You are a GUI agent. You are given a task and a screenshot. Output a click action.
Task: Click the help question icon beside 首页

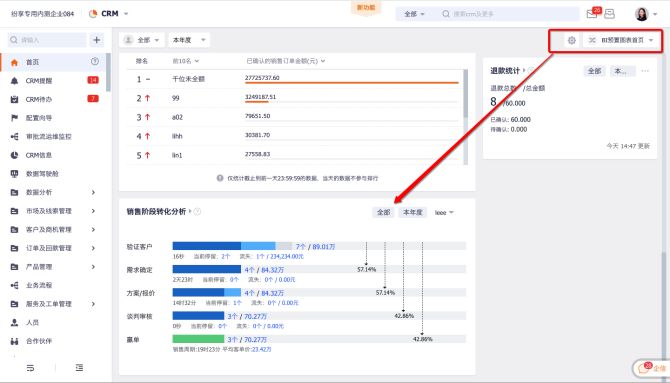click(95, 62)
